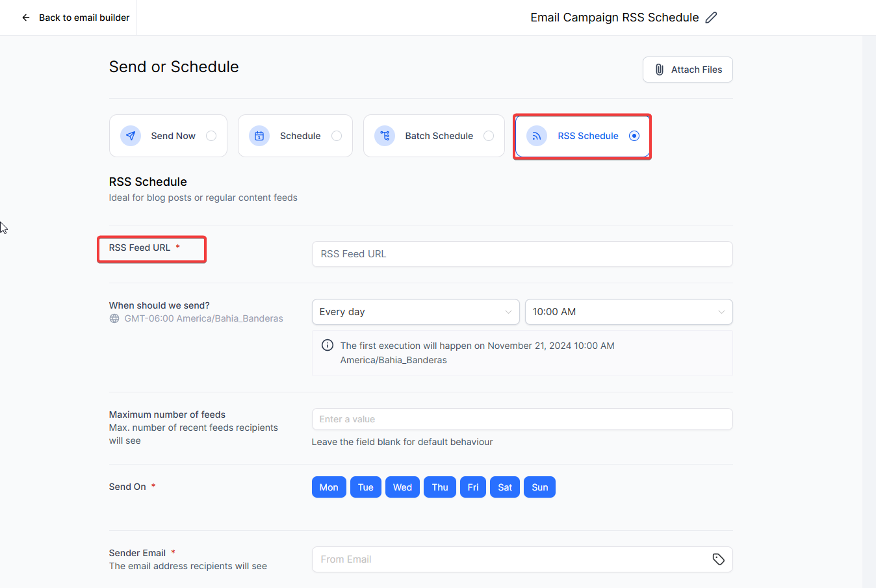Focus the From Email input field
The height and width of the screenshot is (588, 876).
(x=522, y=559)
